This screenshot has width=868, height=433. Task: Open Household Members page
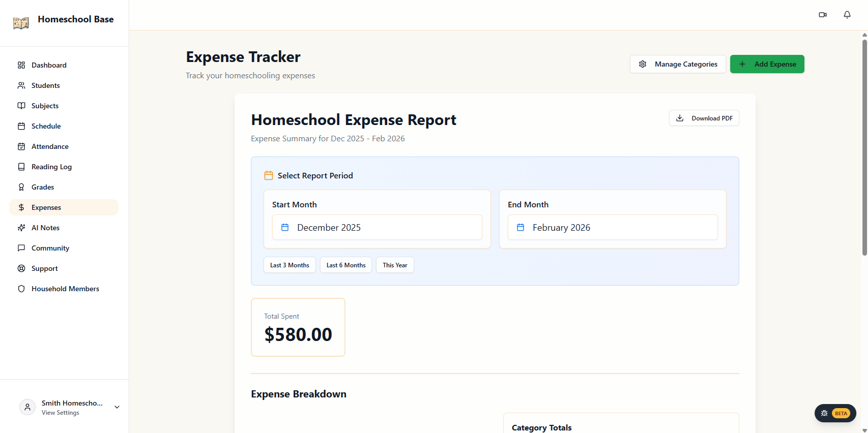(x=64, y=289)
